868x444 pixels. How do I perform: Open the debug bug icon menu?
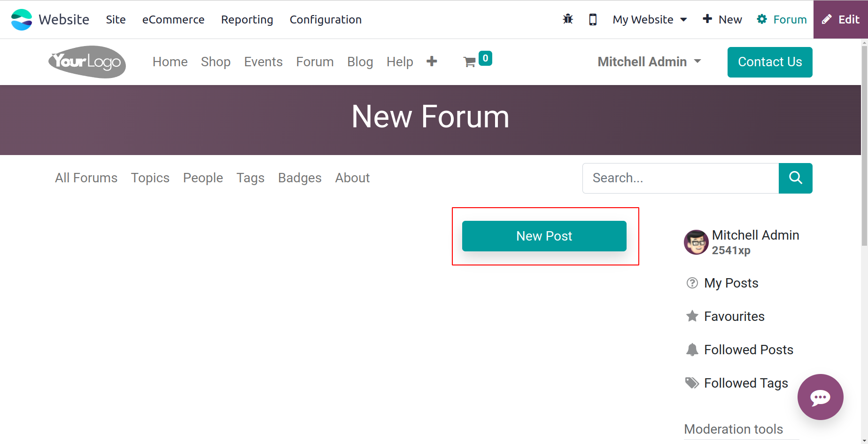pos(568,19)
